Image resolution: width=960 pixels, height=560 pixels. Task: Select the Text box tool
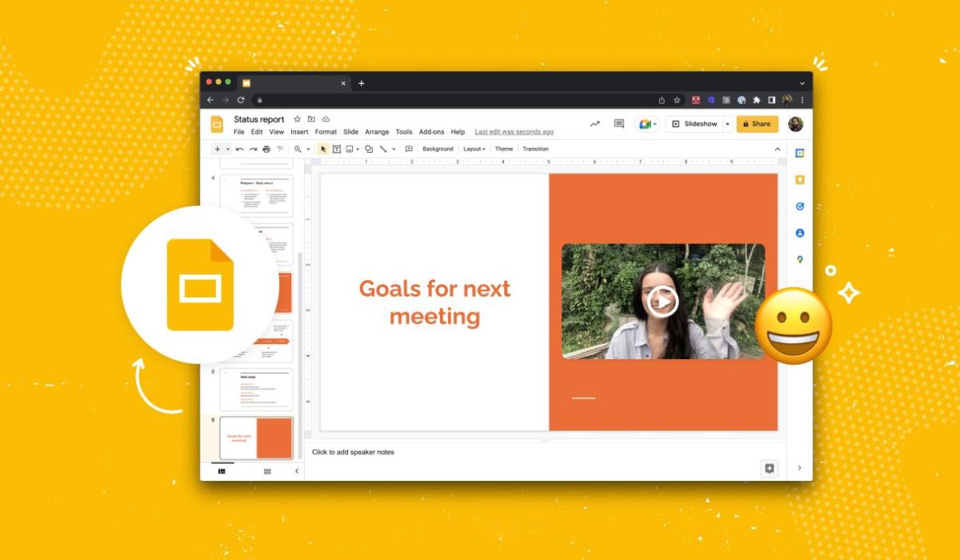pyautogui.click(x=337, y=149)
